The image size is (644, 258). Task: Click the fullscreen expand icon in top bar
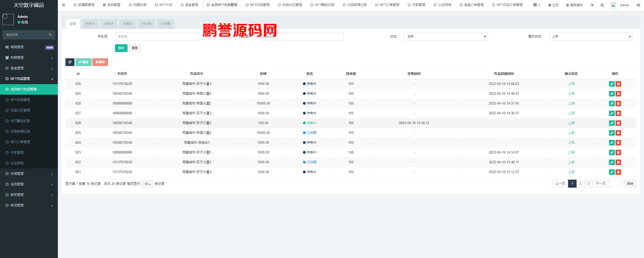(602, 5)
